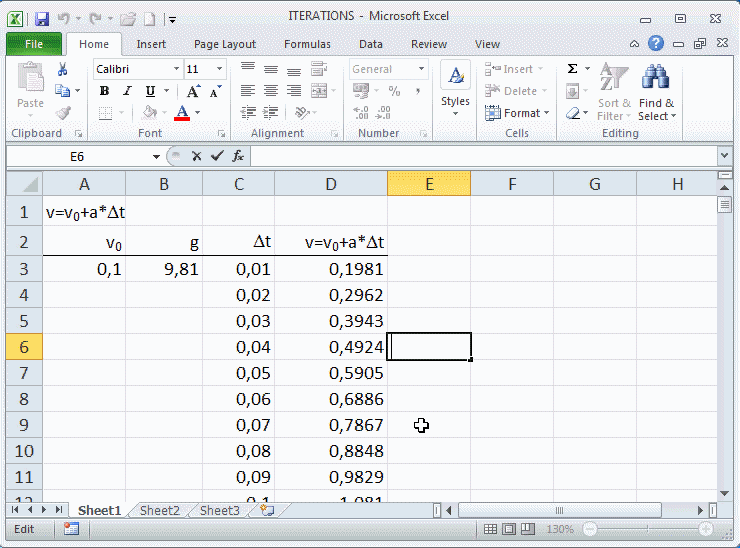Open the Format cells dropdown

click(x=518, y=113)
